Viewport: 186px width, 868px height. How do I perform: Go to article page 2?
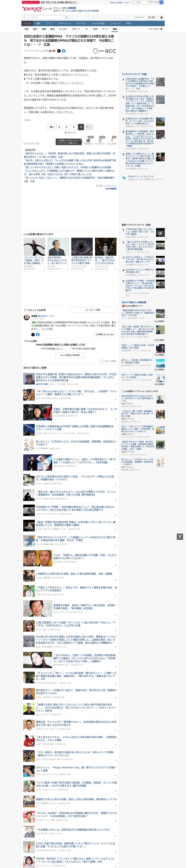pos(66,127)
